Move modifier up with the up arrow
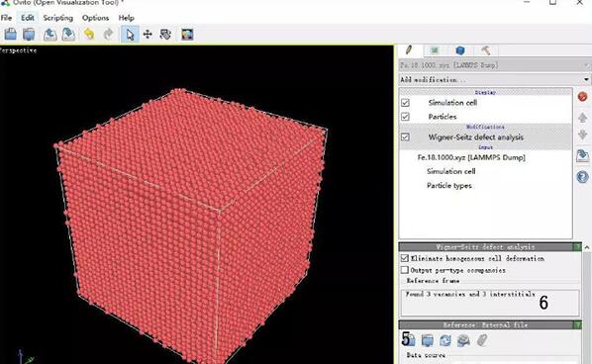This screenshot has width=592, height=364. (x=582, y=118)
